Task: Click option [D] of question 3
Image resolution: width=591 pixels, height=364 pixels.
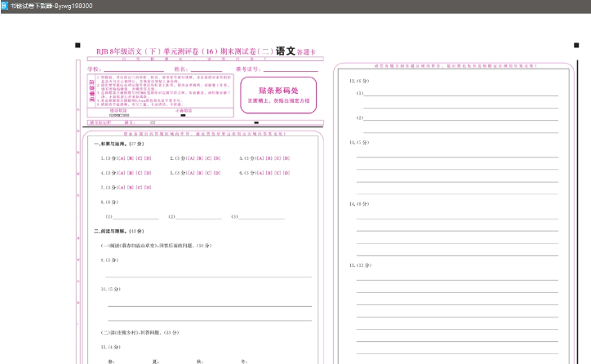Action: [287, 158]
